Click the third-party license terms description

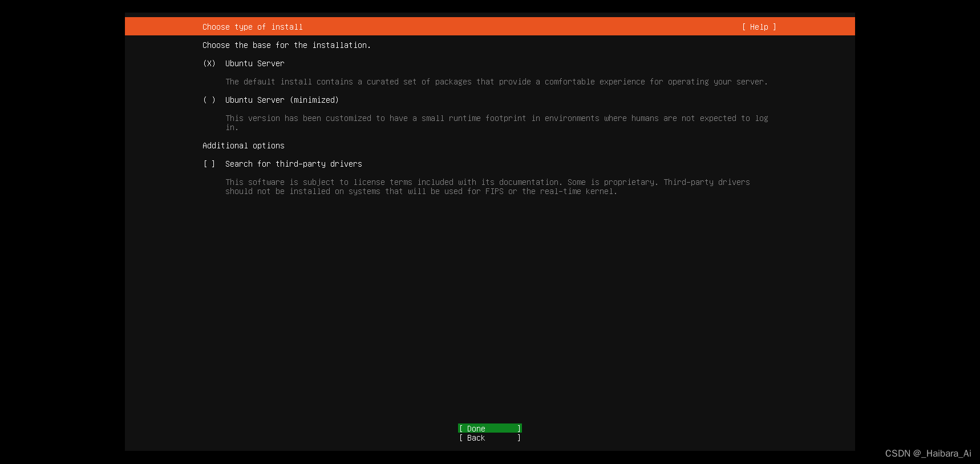(487, 187)
